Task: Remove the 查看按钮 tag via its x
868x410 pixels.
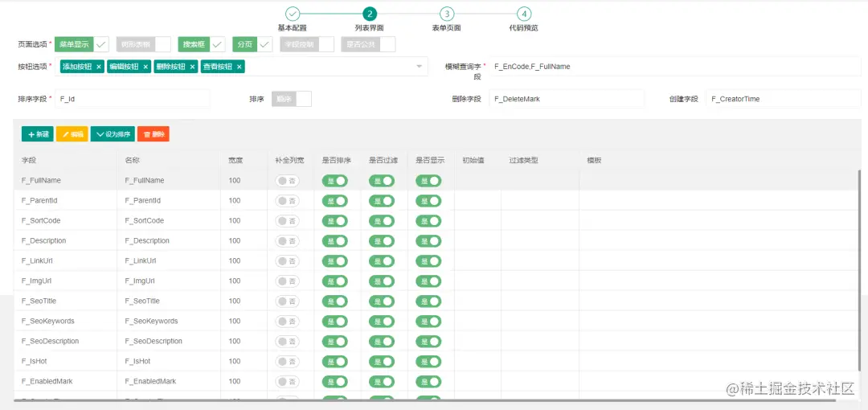Action: click(240, 67)
